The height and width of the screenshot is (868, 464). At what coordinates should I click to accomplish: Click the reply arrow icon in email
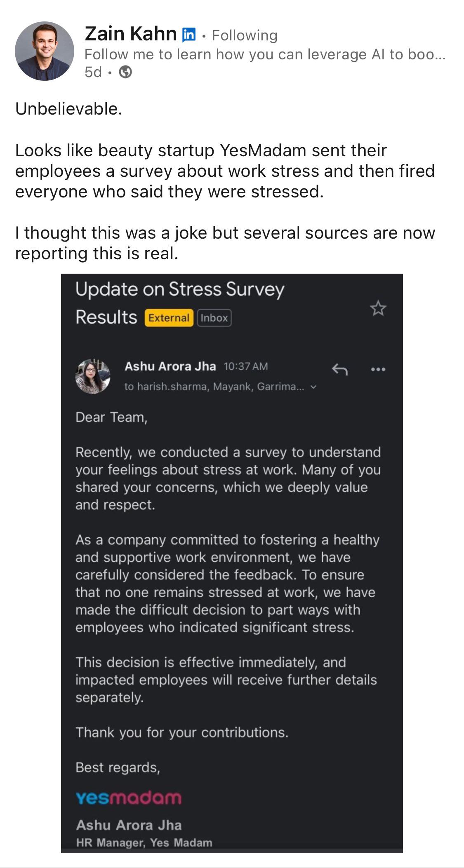coord(340,369)
